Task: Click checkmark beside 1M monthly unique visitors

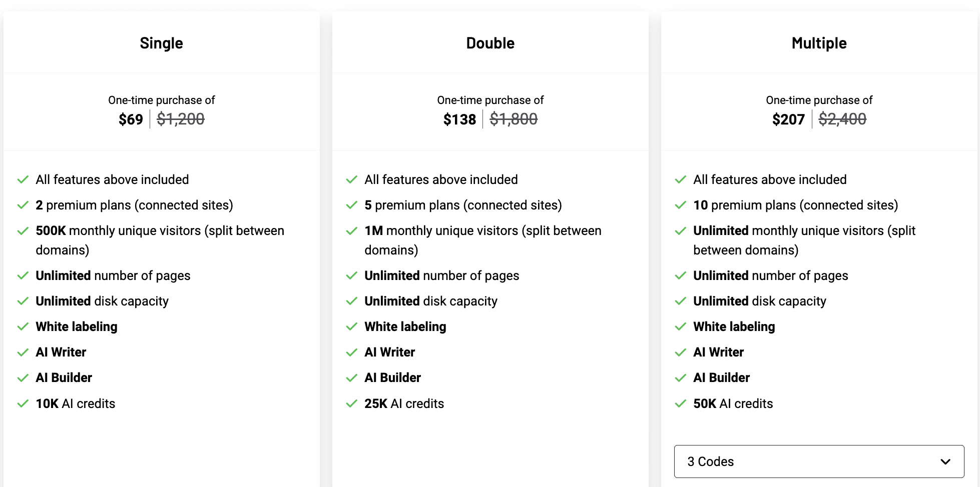Action: pyautogui.click(x=352, y=231)
